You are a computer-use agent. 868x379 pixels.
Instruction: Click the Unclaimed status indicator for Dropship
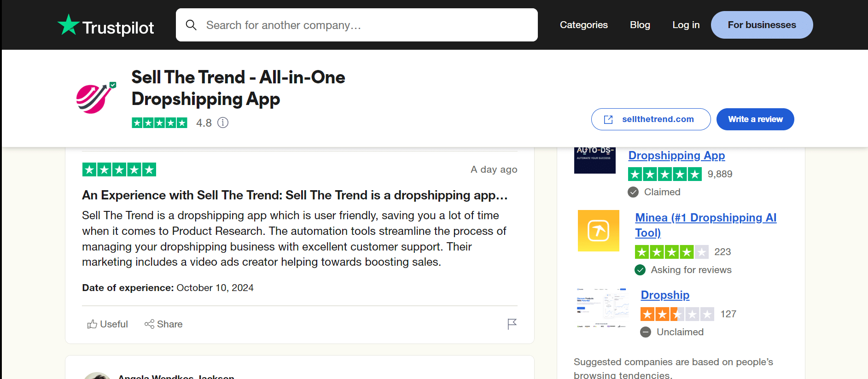[x=646, y=332]
